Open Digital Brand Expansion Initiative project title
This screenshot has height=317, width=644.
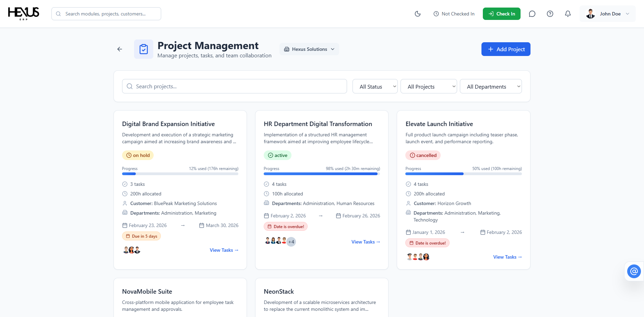pos(168,124)
